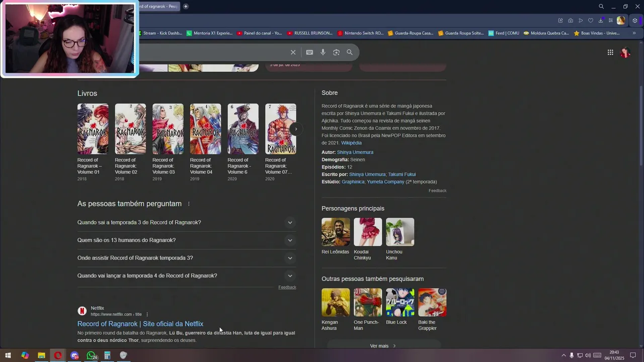Open the Kengan Ashura related search

336,302
